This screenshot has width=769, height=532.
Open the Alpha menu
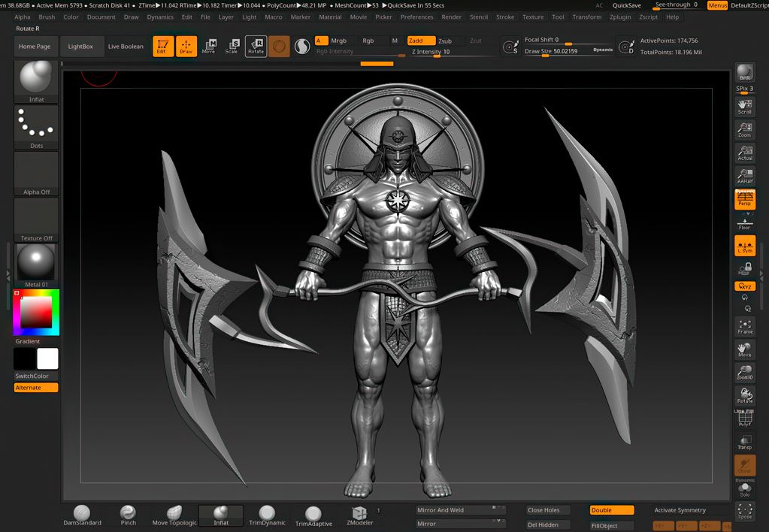23,17
